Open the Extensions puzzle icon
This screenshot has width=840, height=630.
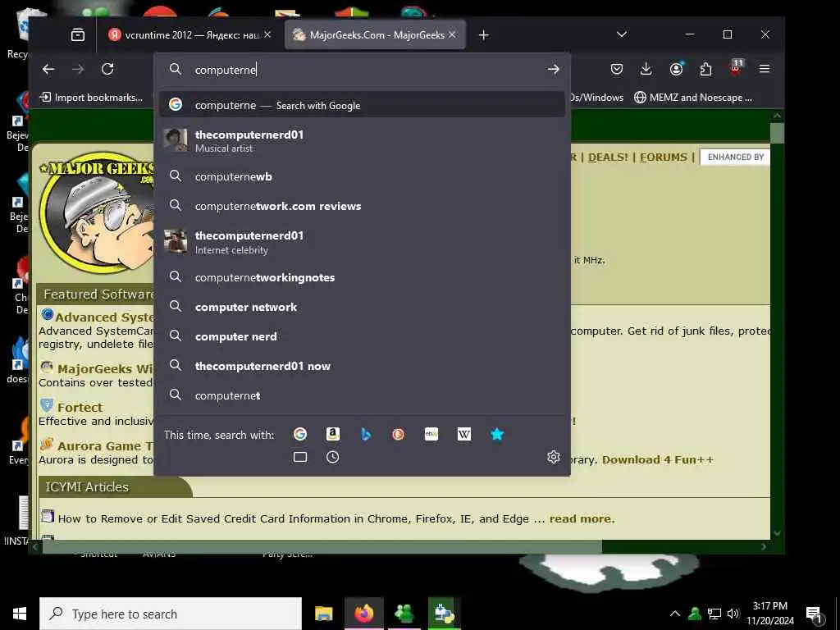(x=705, y=69)
